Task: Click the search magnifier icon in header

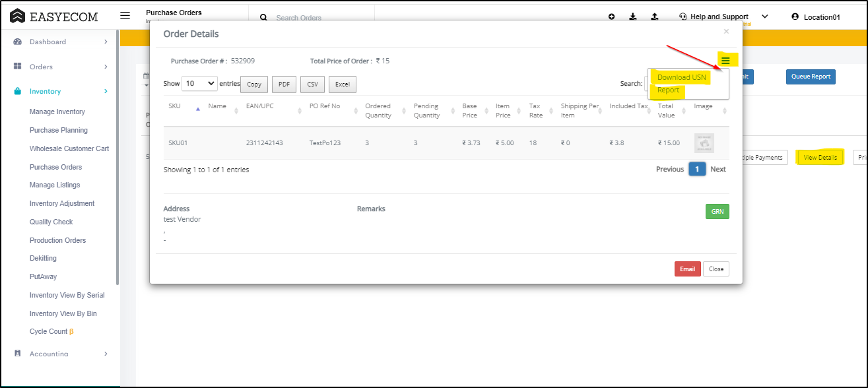Action: [263, 18]
